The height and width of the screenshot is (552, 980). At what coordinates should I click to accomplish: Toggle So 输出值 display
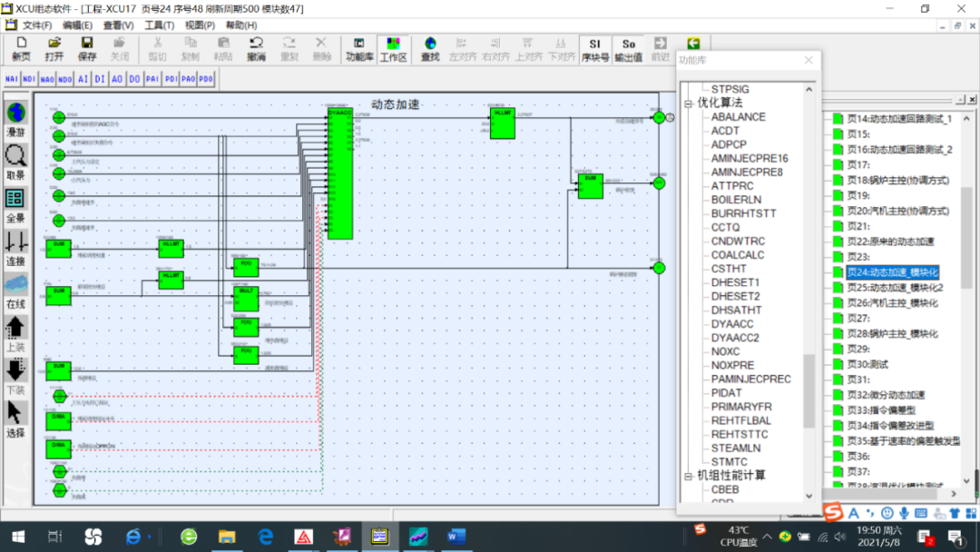[628, 48]
